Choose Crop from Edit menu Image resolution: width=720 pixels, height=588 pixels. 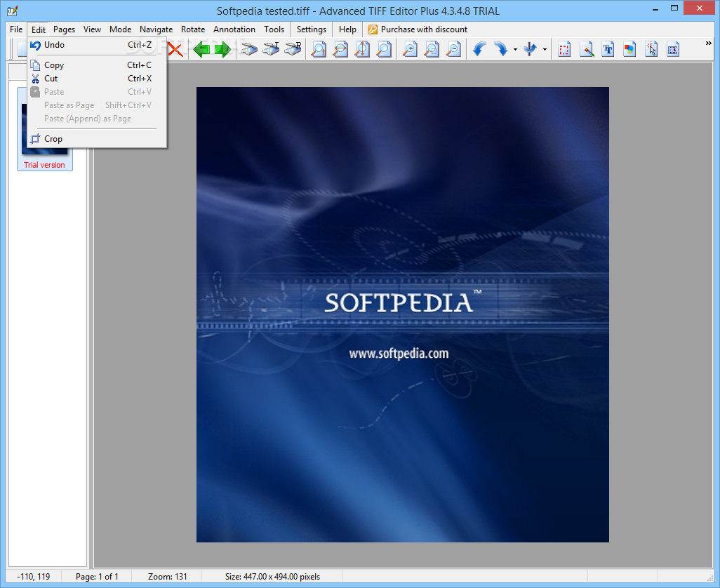[x=96, y=139]
